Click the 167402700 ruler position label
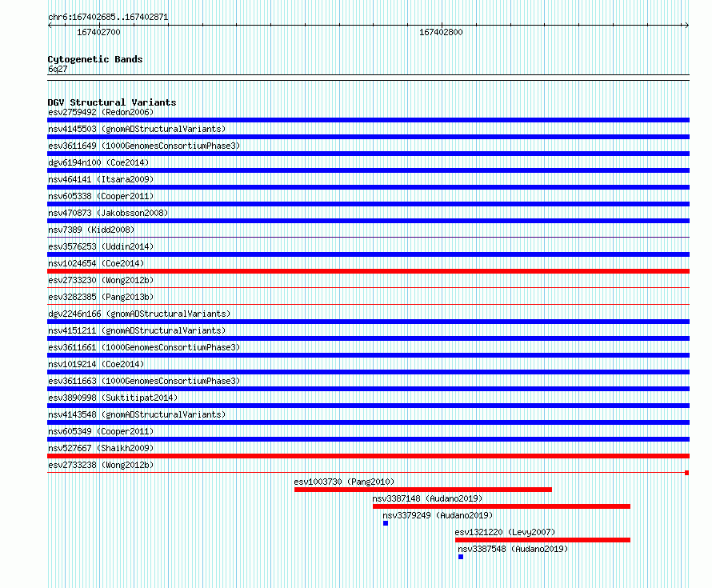The height and width of the screenshot is (588, 712). coord(98,32)
